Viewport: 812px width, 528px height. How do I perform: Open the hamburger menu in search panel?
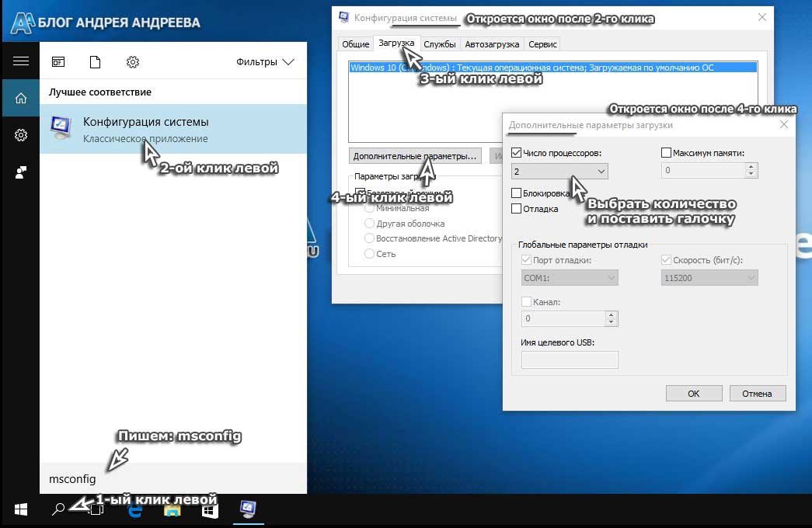pyautogui.click(x=21, y=61)
